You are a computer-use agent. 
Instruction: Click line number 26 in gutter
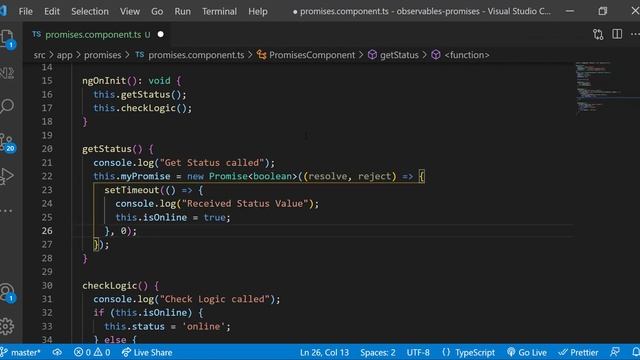click(x=47, y=231)
